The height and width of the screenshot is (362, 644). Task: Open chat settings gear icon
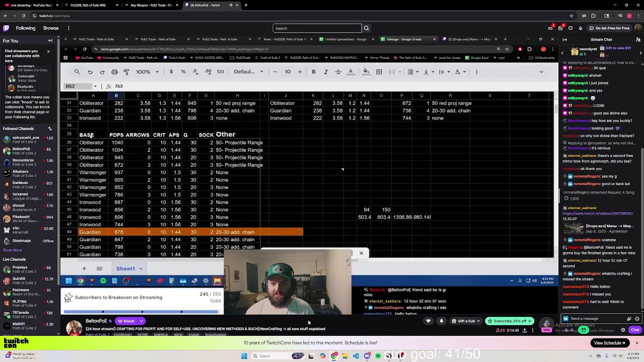click(x=623, y=330)
